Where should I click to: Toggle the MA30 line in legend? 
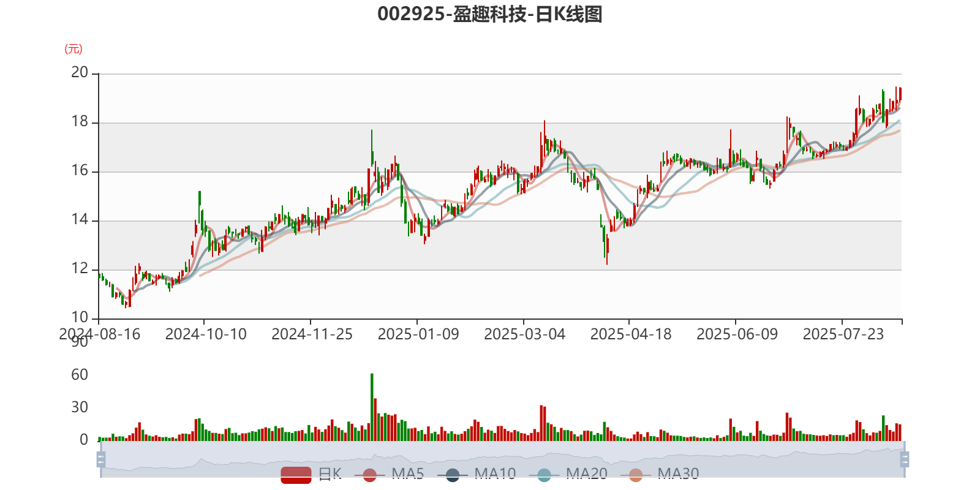(x=660, y=474)
